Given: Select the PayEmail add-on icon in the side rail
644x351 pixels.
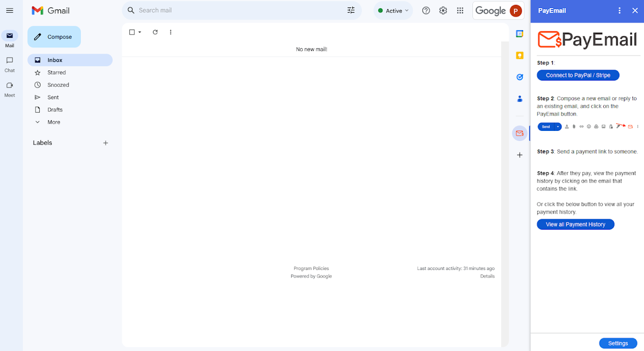Looking at the screenshot, I should pos(520,133).
